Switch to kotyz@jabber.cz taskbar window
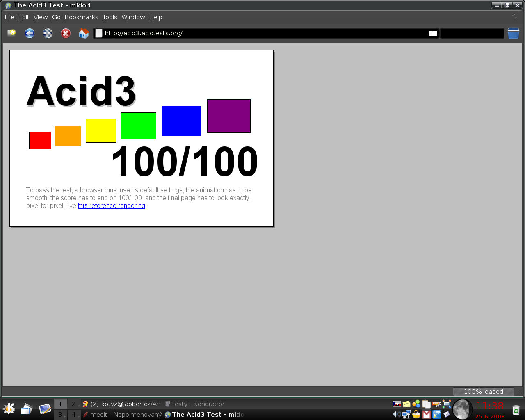The image size is (525, 420). point(121,404)
